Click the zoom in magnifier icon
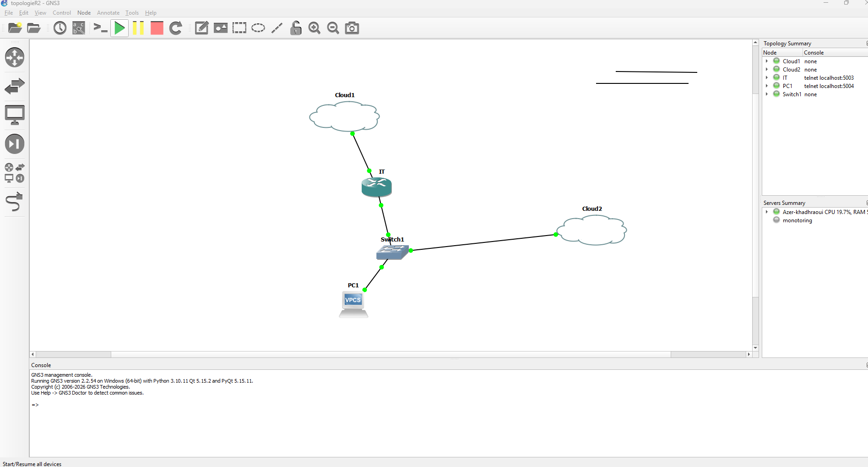The width and height of the screenshot is (868, 467). click(315, 28)
